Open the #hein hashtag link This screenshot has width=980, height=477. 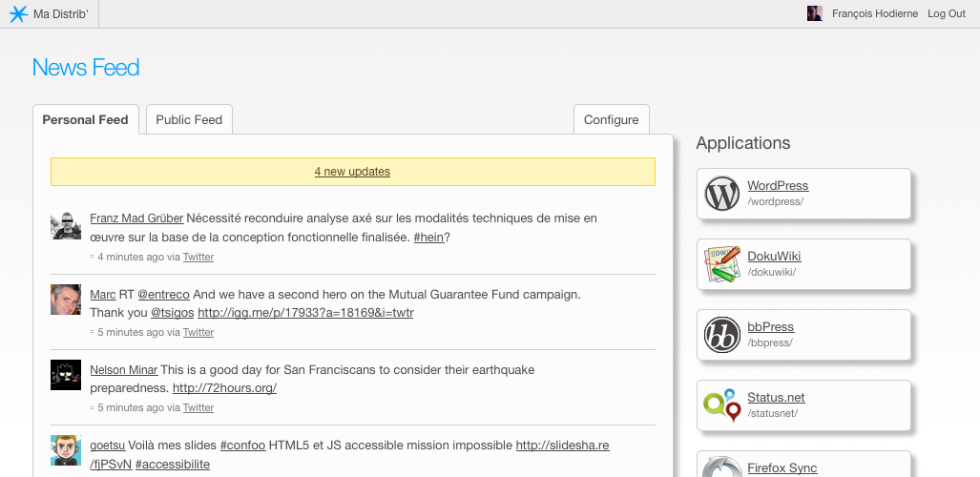point(427,238)
